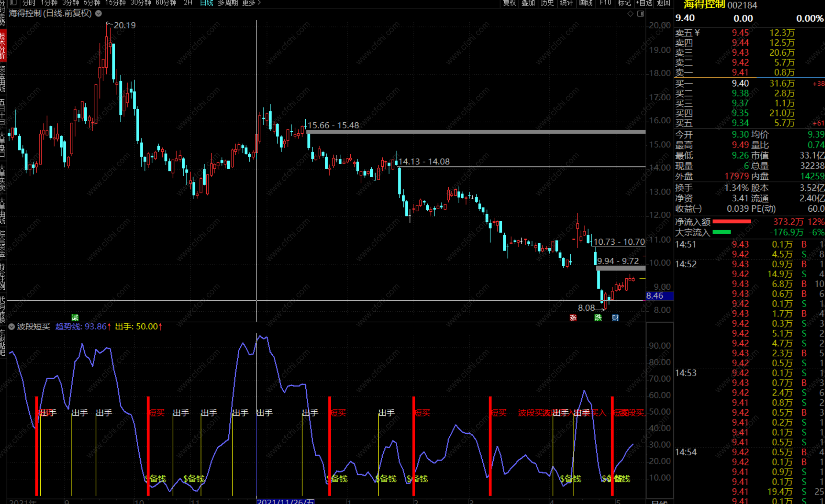The height and width of the screenshot is (504, 825).
Task: Switch to the 60分钟 period tab
Action: tap(166, 3)
